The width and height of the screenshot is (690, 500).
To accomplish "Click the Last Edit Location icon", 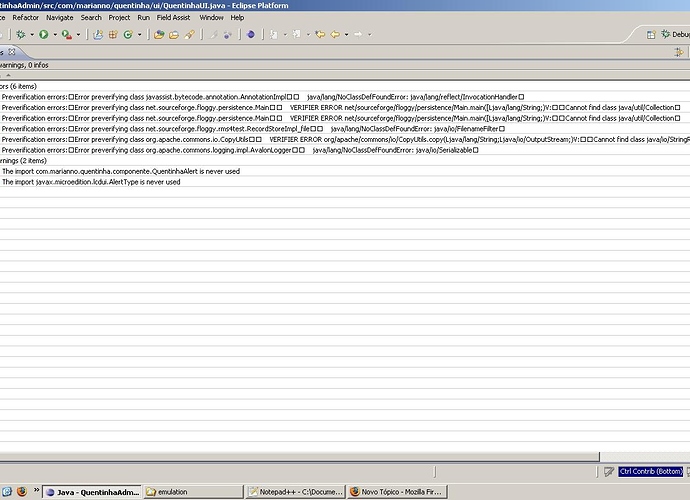I will 320,34.
